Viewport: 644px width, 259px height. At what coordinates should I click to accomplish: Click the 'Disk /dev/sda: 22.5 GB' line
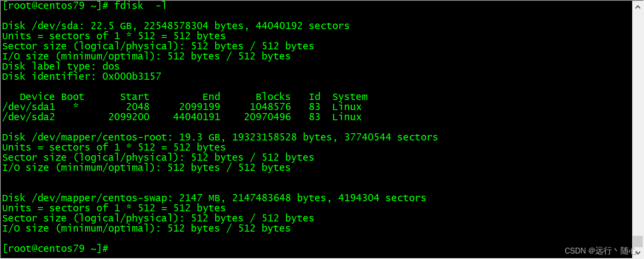tap(176, 26)
